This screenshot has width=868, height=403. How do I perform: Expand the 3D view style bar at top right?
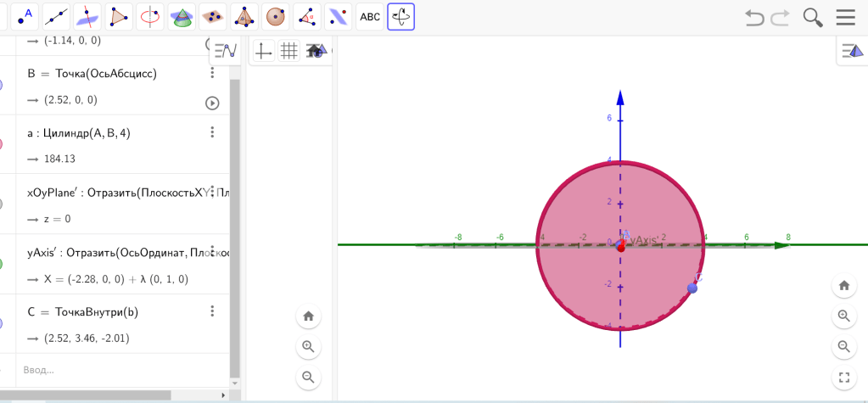[x=851, y=51]
